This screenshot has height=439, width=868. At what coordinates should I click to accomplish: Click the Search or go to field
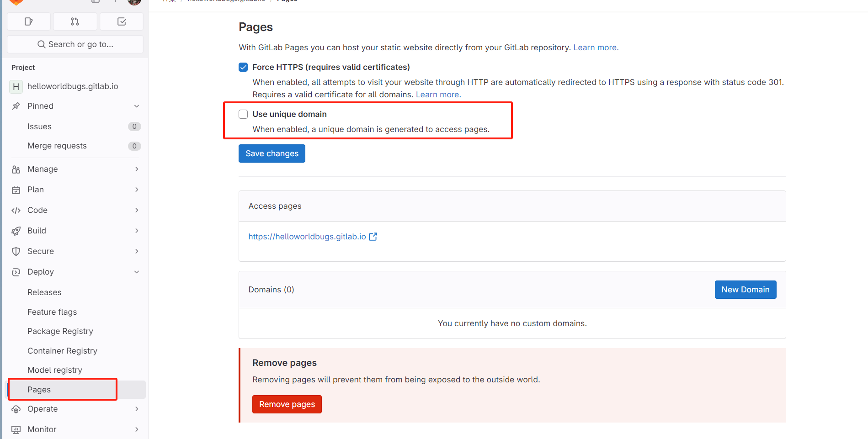tap(75, 44)
